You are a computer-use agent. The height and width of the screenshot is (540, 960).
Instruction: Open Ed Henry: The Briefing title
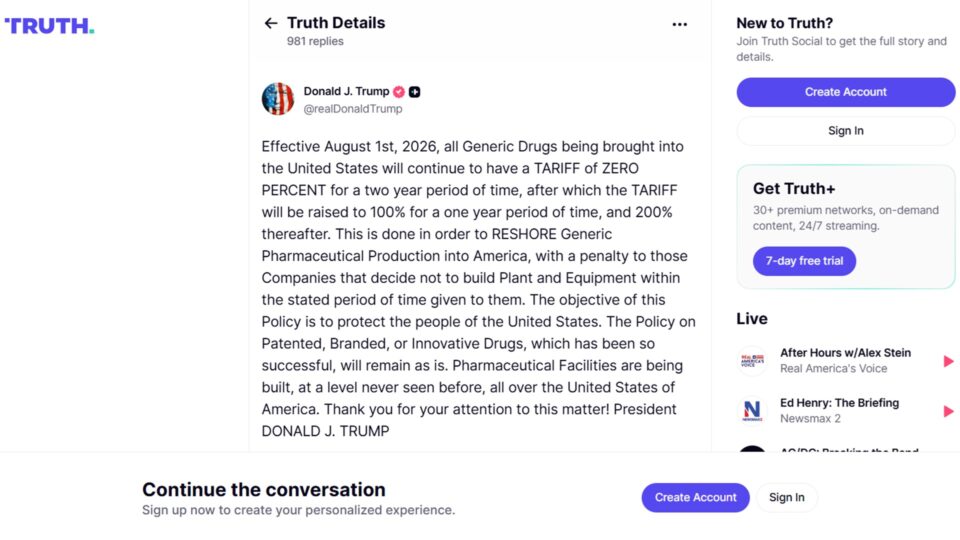[x=839, y=403]
